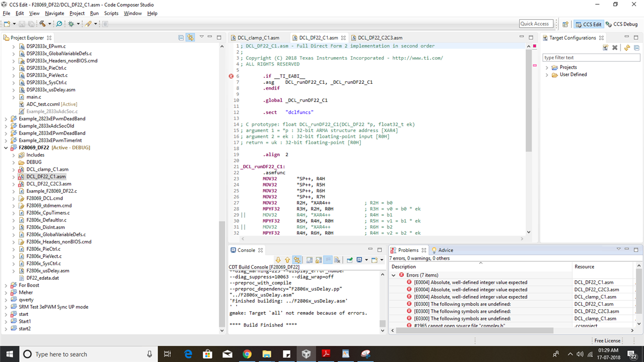Screen dimensions: 644x362
Task: Click the Pin Console icon
Action: 350,259
